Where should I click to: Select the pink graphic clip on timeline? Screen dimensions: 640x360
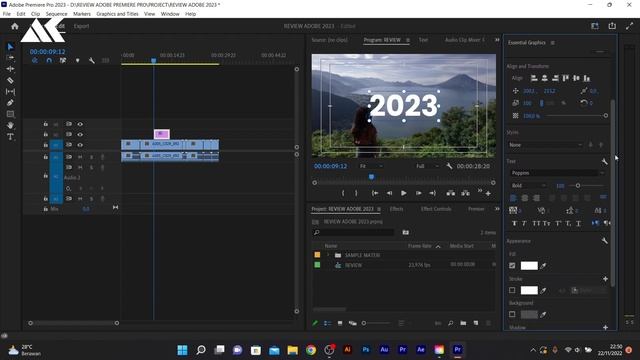point(162,134)
